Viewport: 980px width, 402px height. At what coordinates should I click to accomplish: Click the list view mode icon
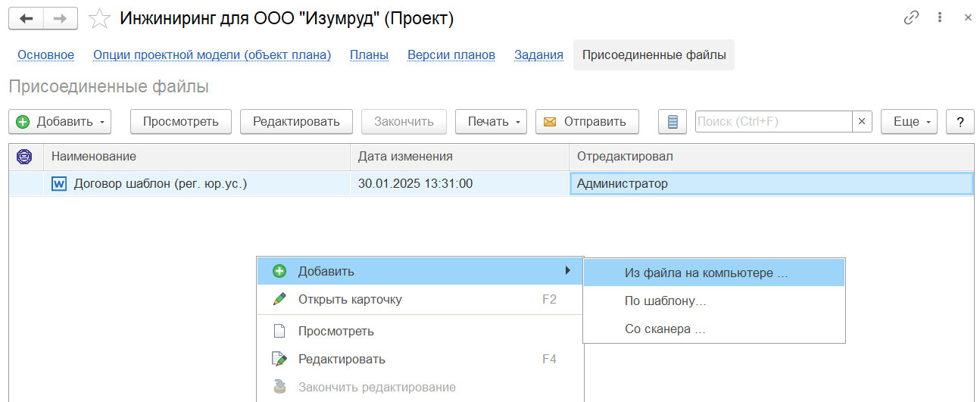[673, 122]
